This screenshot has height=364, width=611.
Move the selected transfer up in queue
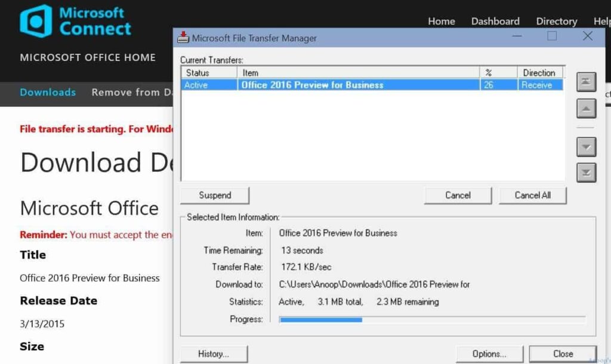586,109
